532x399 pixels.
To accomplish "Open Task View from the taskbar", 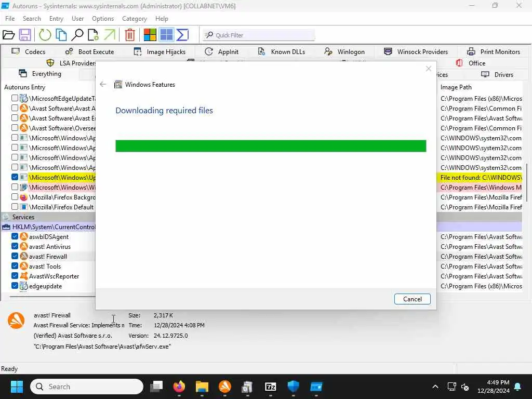I will coord(156,387).
